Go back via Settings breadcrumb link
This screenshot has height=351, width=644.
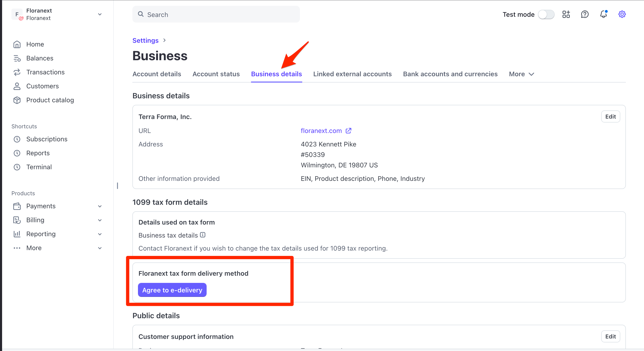pyautogui.click(x=145, y=40)
